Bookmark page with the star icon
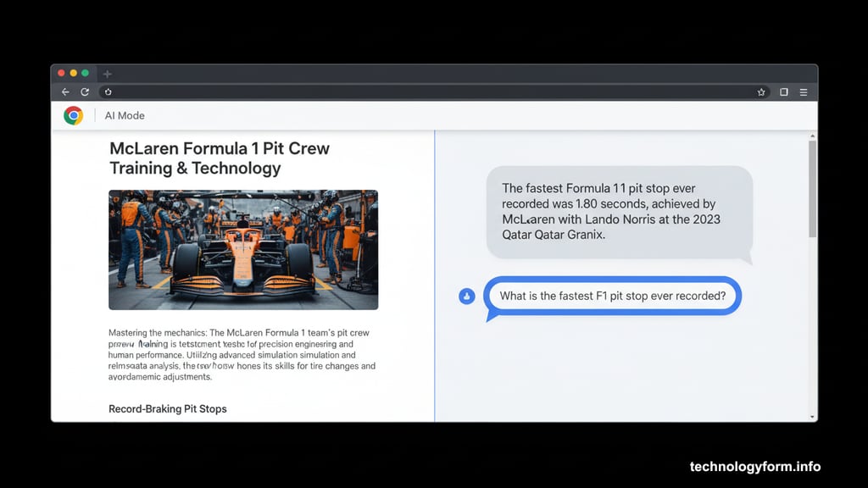The image size is (868, 488). point(761,92)
